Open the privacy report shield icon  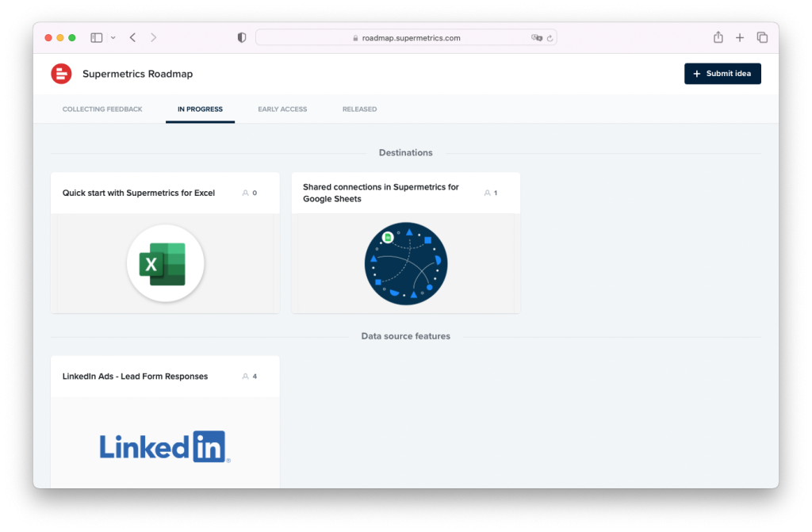click(242, 37)
